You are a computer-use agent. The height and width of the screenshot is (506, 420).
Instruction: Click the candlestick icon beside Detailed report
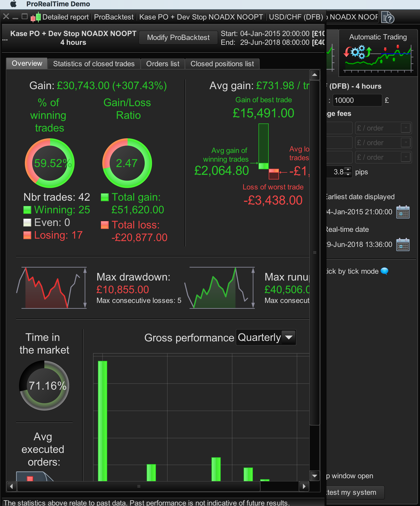coord(36,17)
